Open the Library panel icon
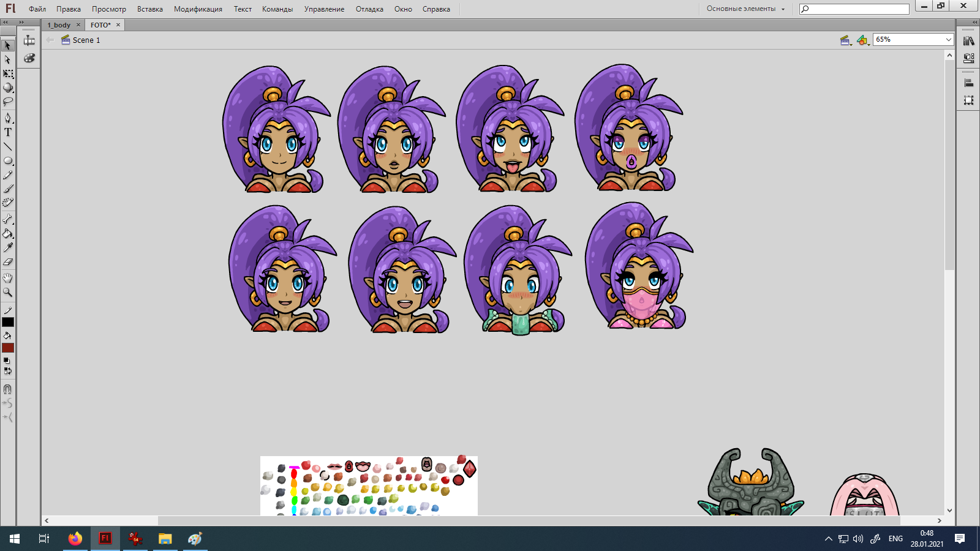This screenshot has height=551, width=980. (968, 41)
